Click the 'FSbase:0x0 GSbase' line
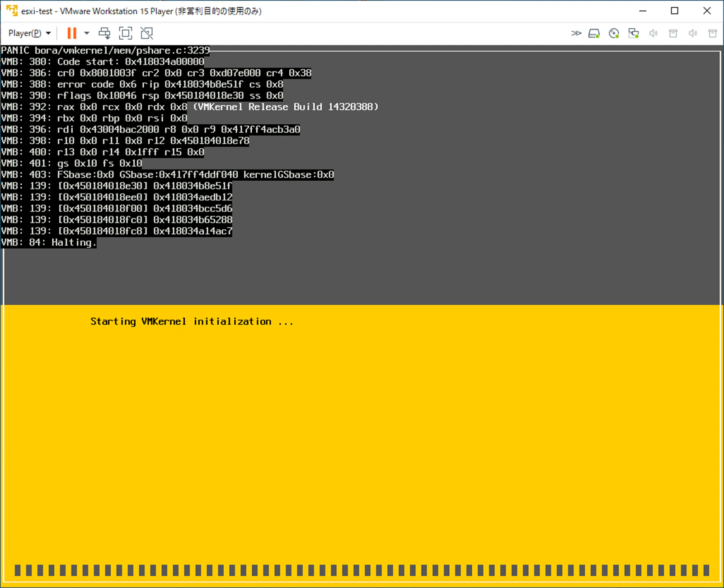Image resolution: width=724 pixels, height=588 pixels. 168,174
